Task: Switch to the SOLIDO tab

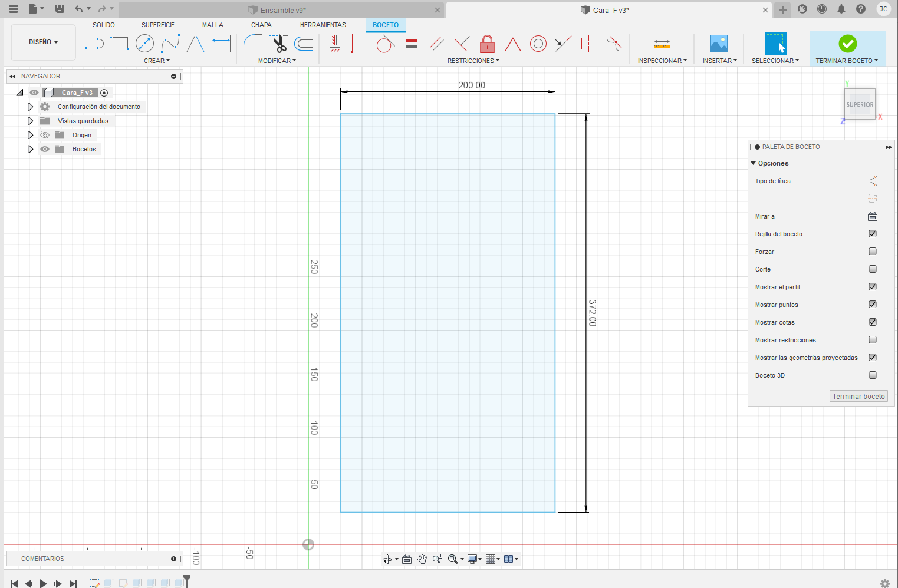Action: pyautogui.click(x=104, y=25)
